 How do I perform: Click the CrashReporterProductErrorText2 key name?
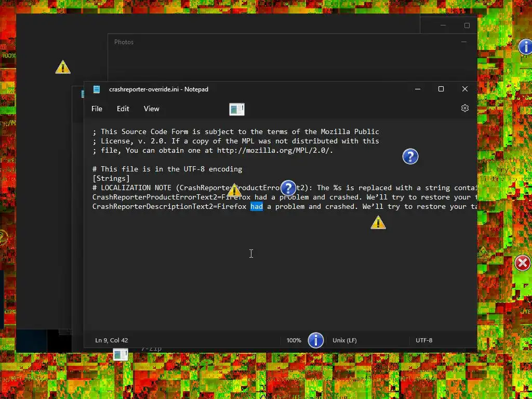click(154, 197)
